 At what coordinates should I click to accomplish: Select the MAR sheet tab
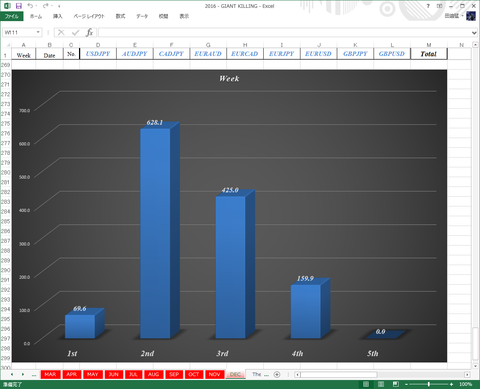50,374
